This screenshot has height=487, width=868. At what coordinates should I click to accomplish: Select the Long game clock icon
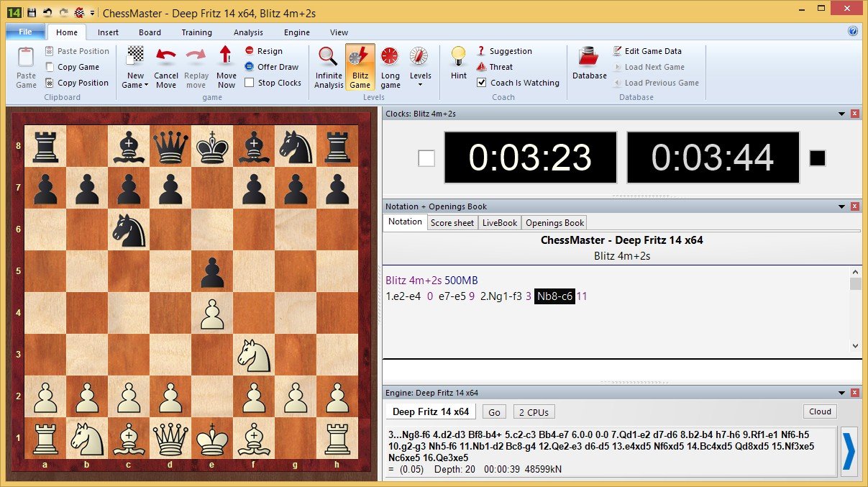(390, 56)
